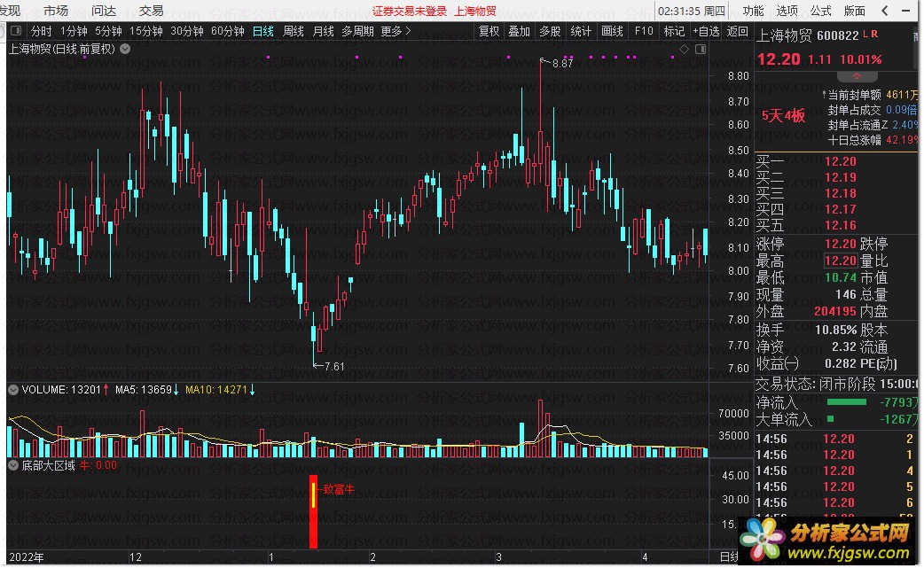Click the 上海物贸 name in the title bar
This screenshot has height=568, width=924.
click(475, 12)
